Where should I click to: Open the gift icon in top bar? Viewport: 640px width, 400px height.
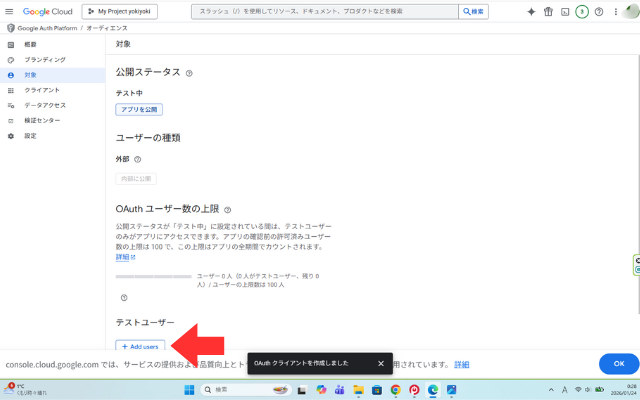(x=548, y=11)
